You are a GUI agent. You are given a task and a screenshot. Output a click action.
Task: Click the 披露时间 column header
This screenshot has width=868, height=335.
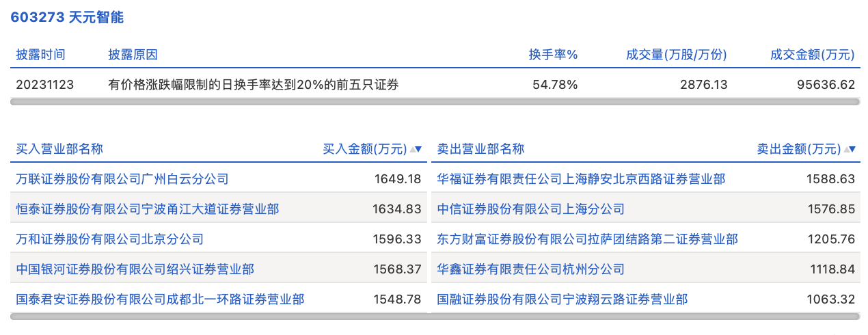coord(41,55)
